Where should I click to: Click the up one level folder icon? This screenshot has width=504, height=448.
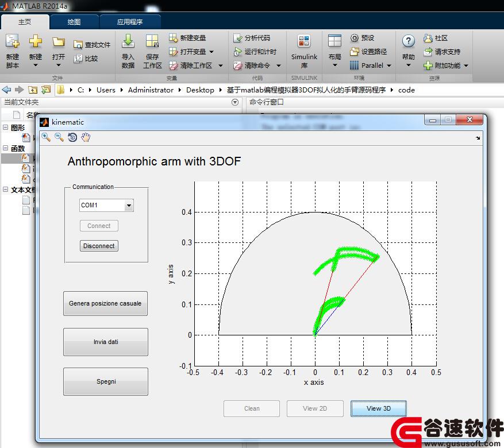tap(33, 90)
